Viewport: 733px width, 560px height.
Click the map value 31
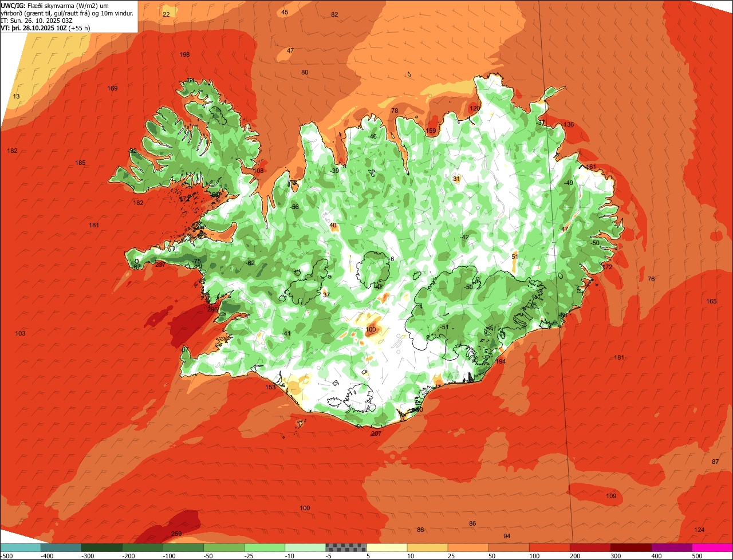tap(456, 179)
